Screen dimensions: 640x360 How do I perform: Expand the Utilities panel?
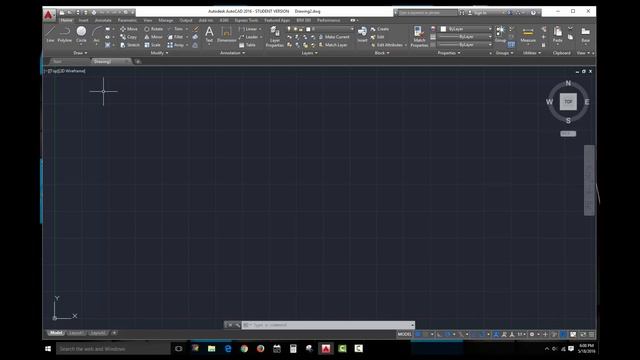(532, 53)
